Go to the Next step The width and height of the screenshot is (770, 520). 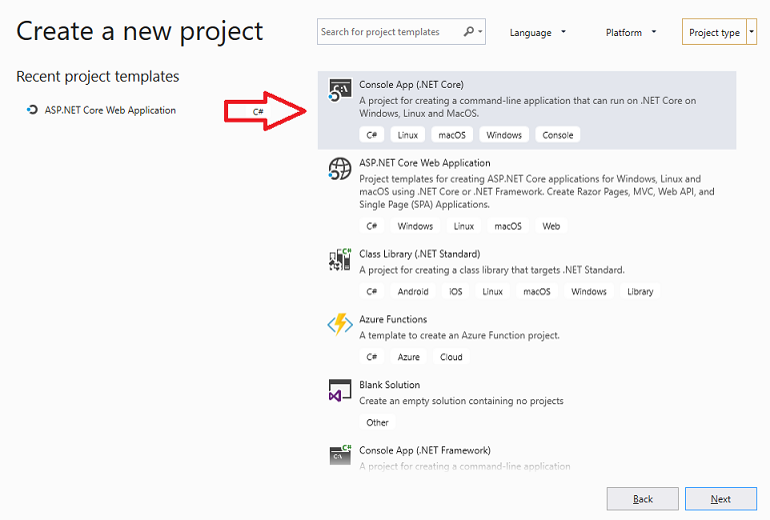[720, 499]
